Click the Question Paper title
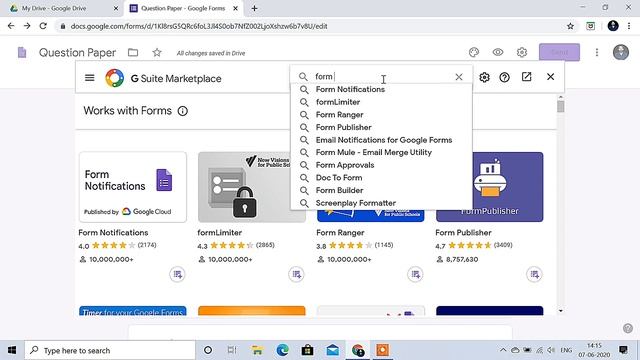 click(x=78, y=53)
